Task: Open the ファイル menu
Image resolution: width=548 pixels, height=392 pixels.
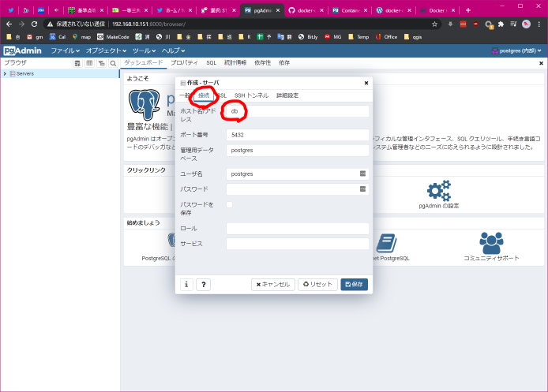Action: pos(65,50)
